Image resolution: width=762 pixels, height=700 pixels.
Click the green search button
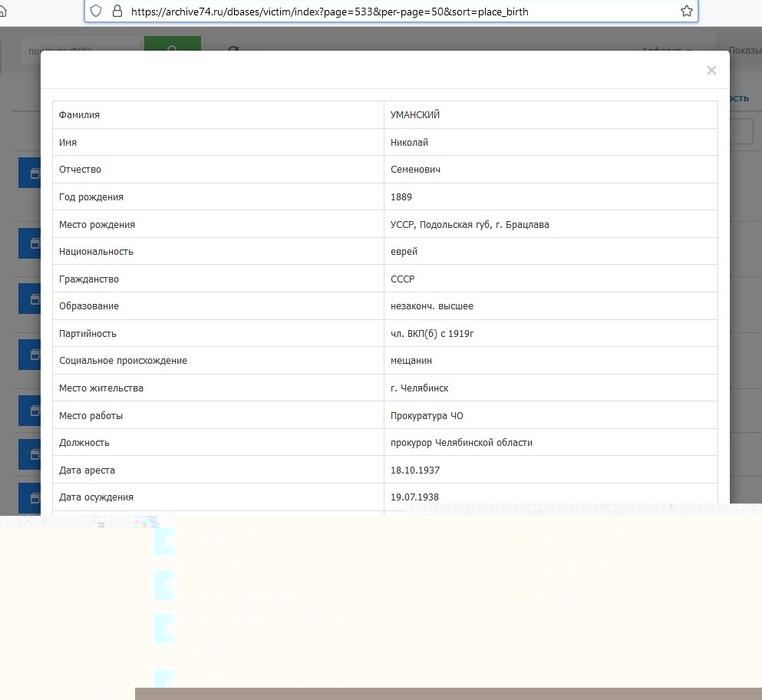[172, 46]
